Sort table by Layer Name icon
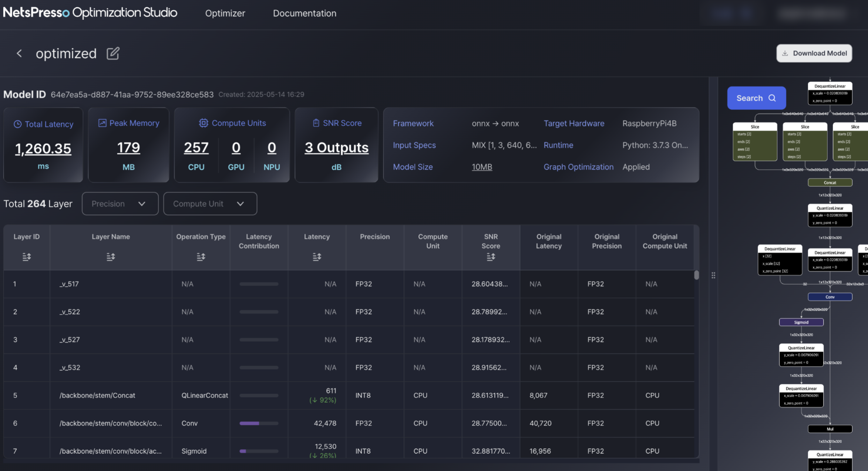Screen dimensions: 868x471 coord(111,257)
